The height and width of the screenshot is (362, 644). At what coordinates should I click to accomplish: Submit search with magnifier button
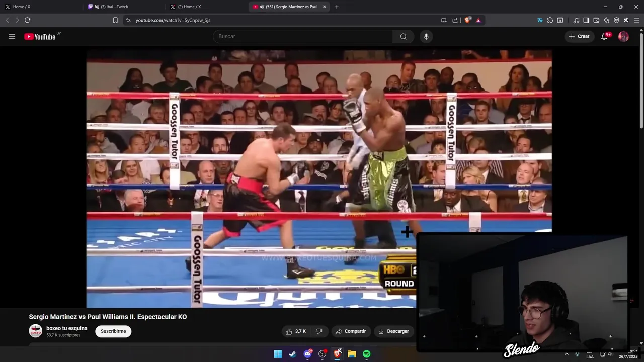(x=404, y=36)
